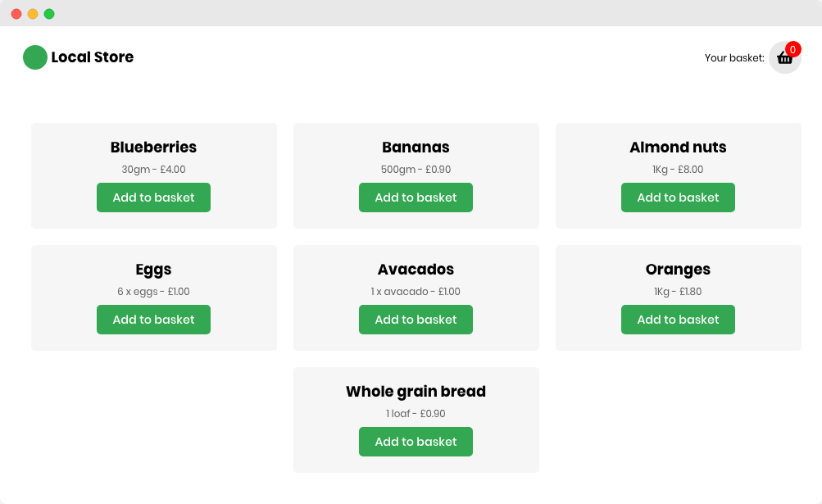Click the Almond nuts 1Kg price text
The width and height of the screenshot is (822, 504).
678,170
